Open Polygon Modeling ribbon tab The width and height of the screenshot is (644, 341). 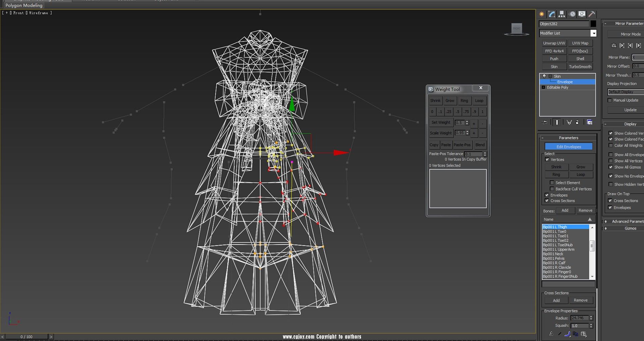(x=24, y=5)
